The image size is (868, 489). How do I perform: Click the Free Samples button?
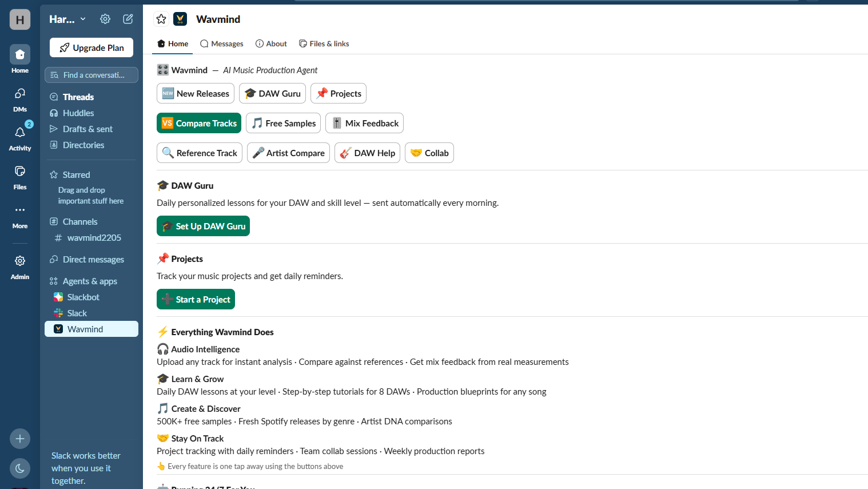[283, 123]
